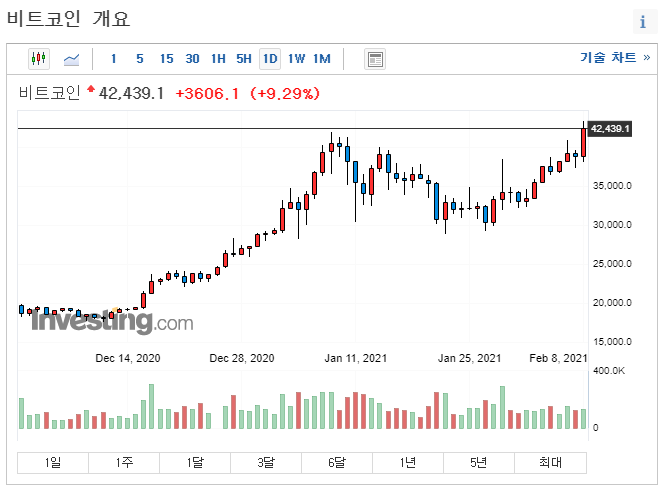Set range to 최대
Screen dimensions: 665x503
tap(550, 462)
